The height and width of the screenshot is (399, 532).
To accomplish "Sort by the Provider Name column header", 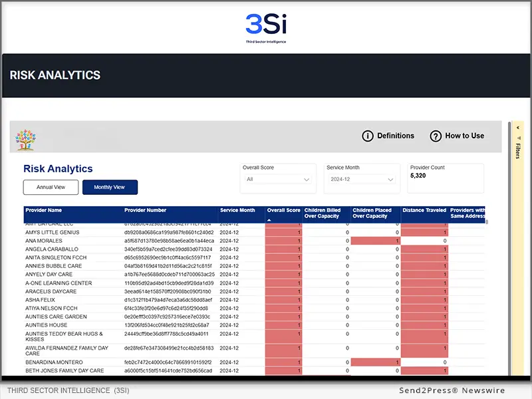I will click(x=43, y=210).
